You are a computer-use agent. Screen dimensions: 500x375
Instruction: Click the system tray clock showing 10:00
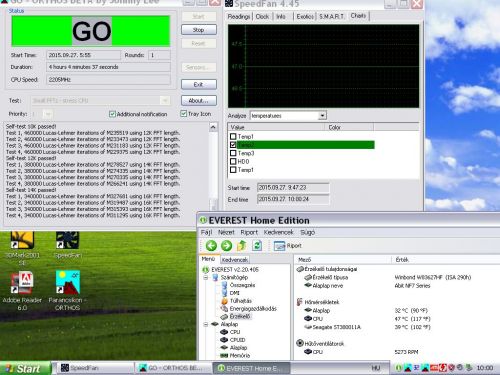[x=485, y=368]
